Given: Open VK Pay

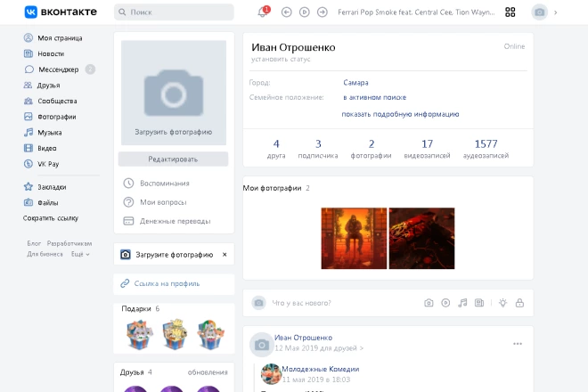Looking at the screenshot, I should (x=41, y=164).
